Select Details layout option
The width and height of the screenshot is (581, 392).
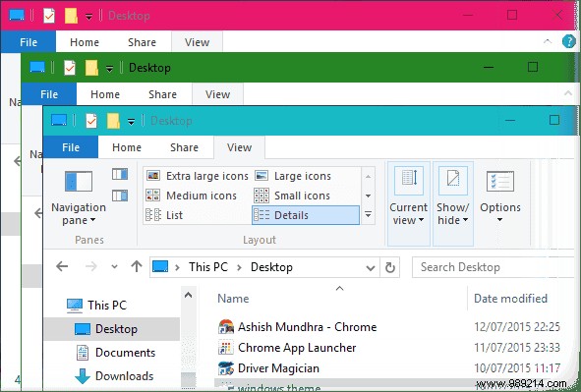pyautogui.click(x=306, y=215)
